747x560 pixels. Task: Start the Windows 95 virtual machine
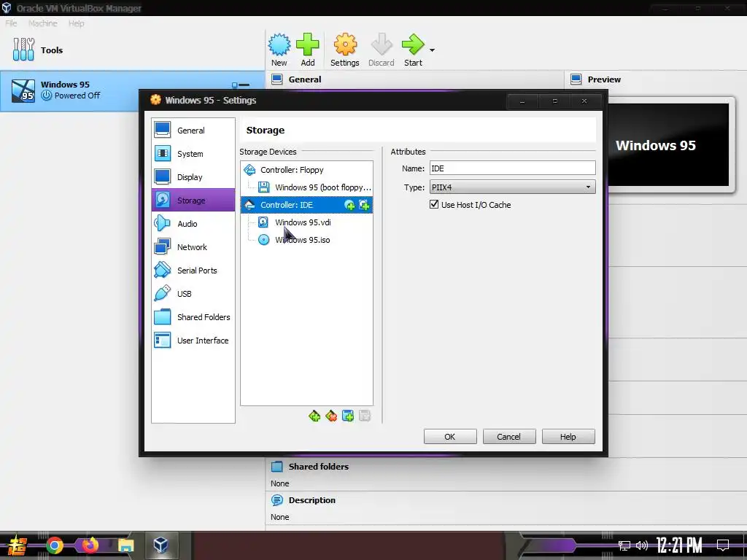tap(413, 50)
